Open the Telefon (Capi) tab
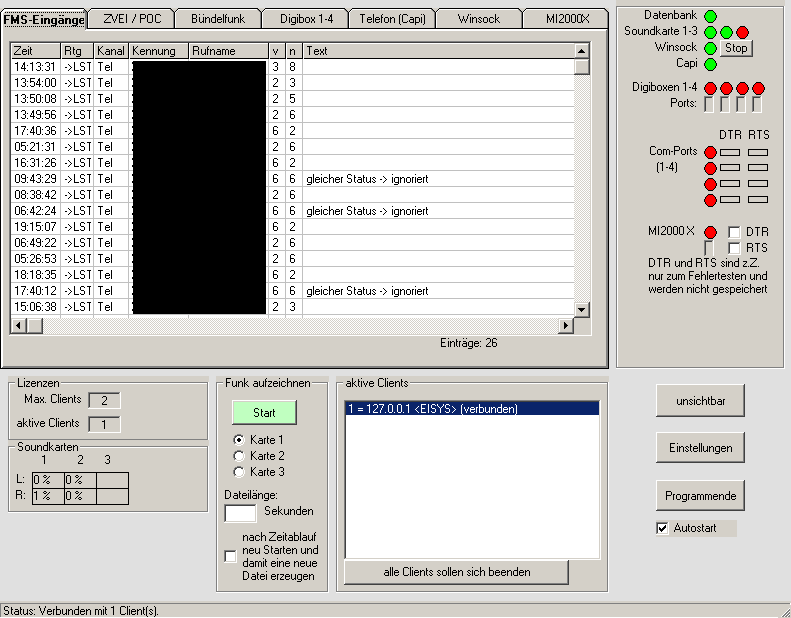The width and height of the screenshot is (791, 618). coord(392,18)
